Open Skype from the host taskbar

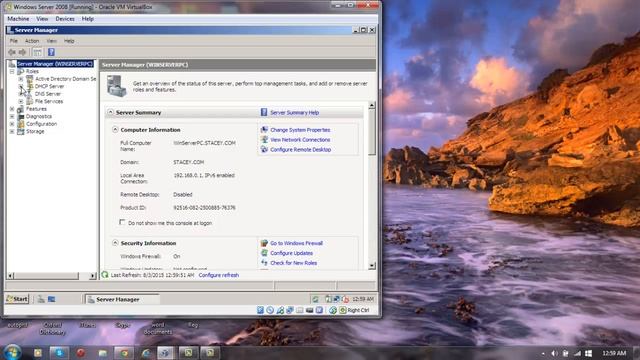click(x=59, y=353)
